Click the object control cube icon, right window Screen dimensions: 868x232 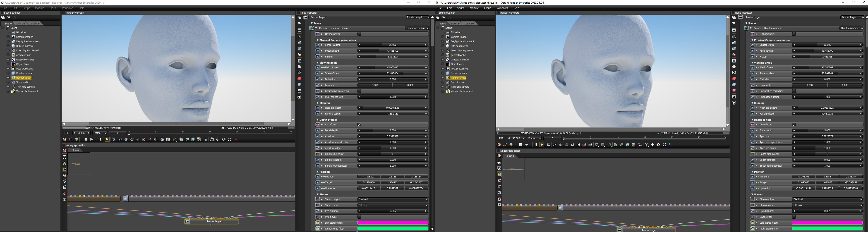click(647, 145)
